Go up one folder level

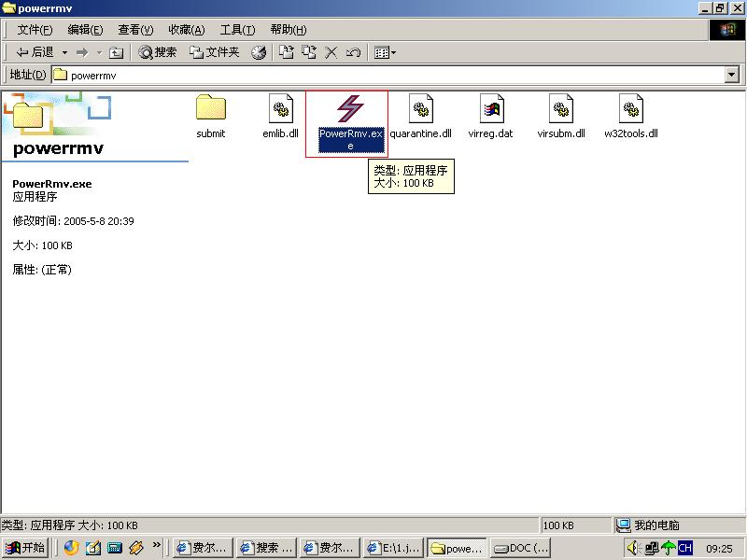pyautogui.click(x=116, y=52)
